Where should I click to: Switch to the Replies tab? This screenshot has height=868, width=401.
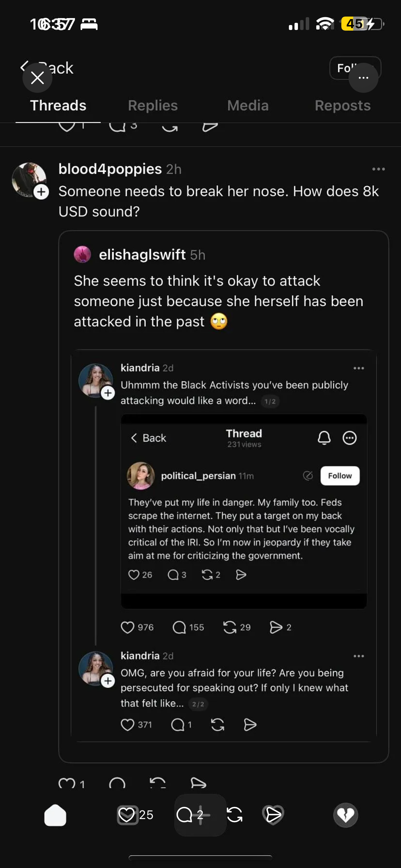152,106
